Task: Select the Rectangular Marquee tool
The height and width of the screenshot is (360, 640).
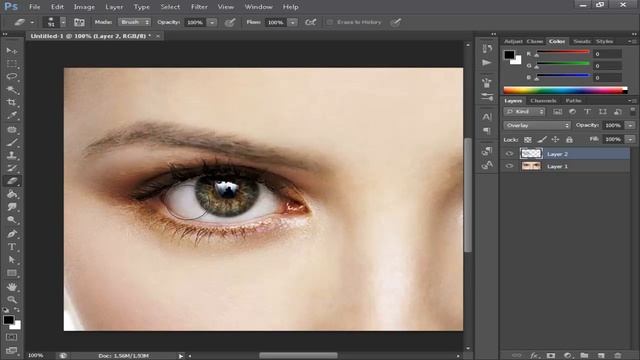Action: (12, 64)
